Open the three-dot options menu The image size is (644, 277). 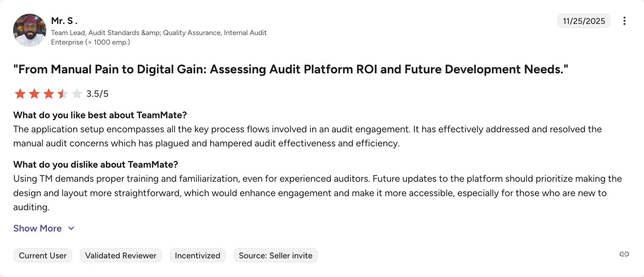624,21
